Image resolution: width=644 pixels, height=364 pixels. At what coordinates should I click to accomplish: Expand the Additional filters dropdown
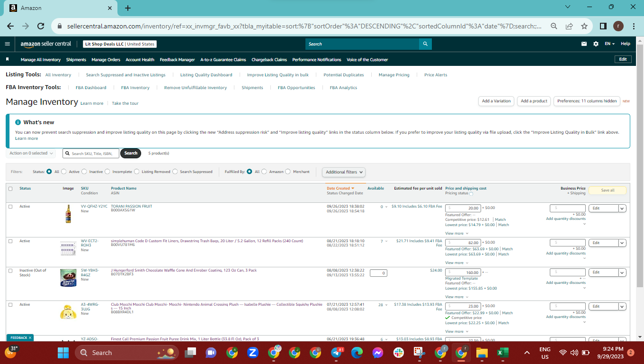pos(344,172)
